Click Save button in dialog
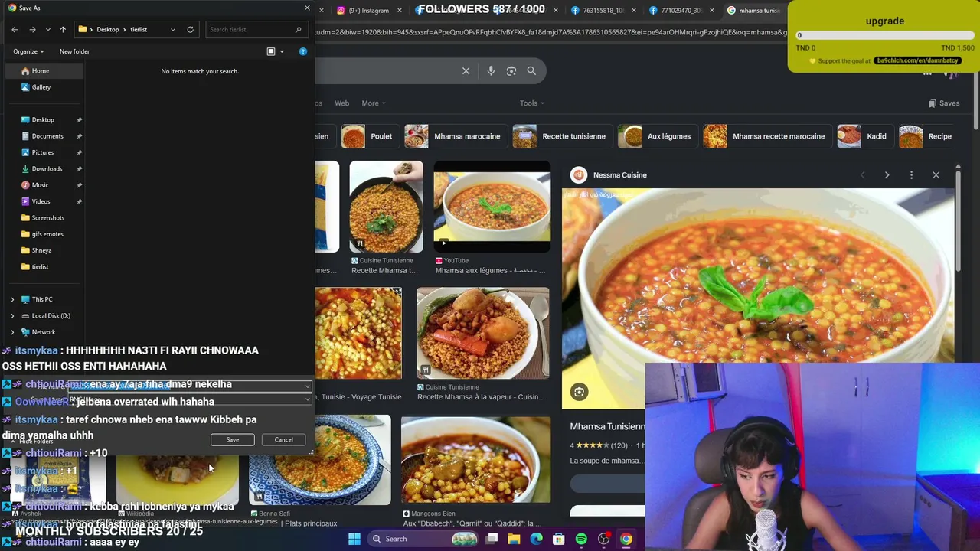 [x=233, y=440]
